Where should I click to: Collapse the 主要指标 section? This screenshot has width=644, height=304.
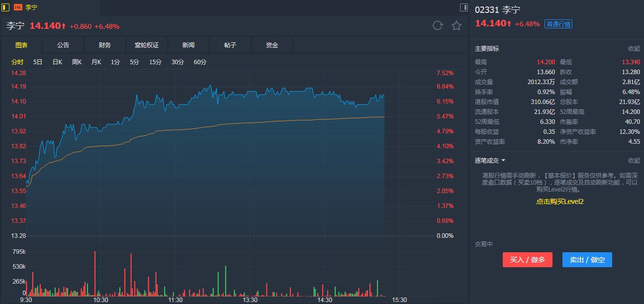coord(634,49)
